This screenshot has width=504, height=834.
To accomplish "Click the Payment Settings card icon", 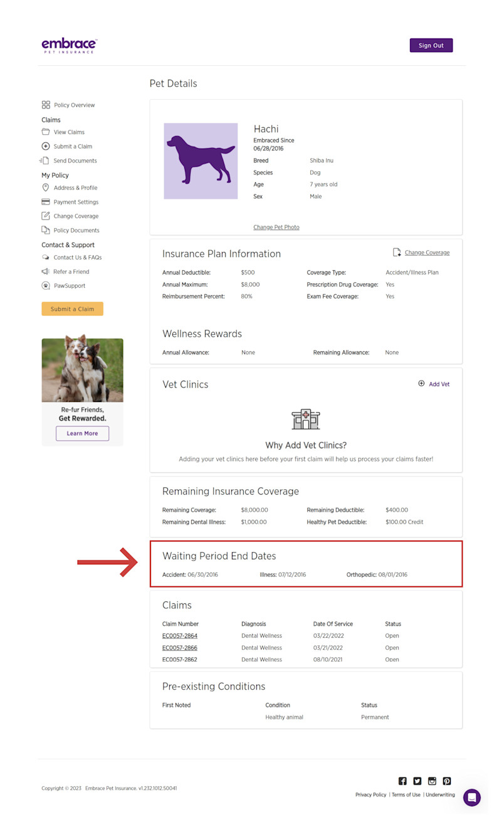I will tap(46, 202).
